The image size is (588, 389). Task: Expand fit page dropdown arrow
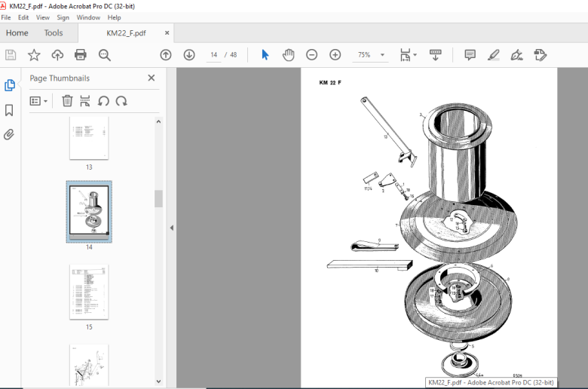click(415, 55)
